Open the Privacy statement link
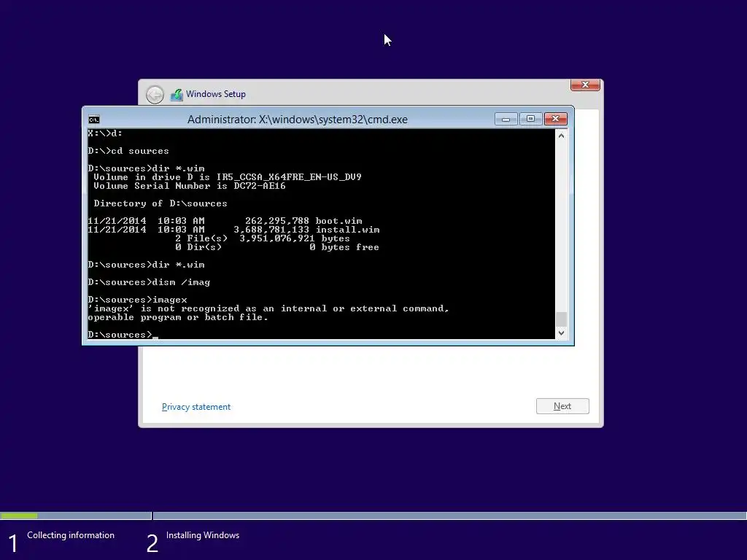 pyautogui.click(x=196, y=407)
